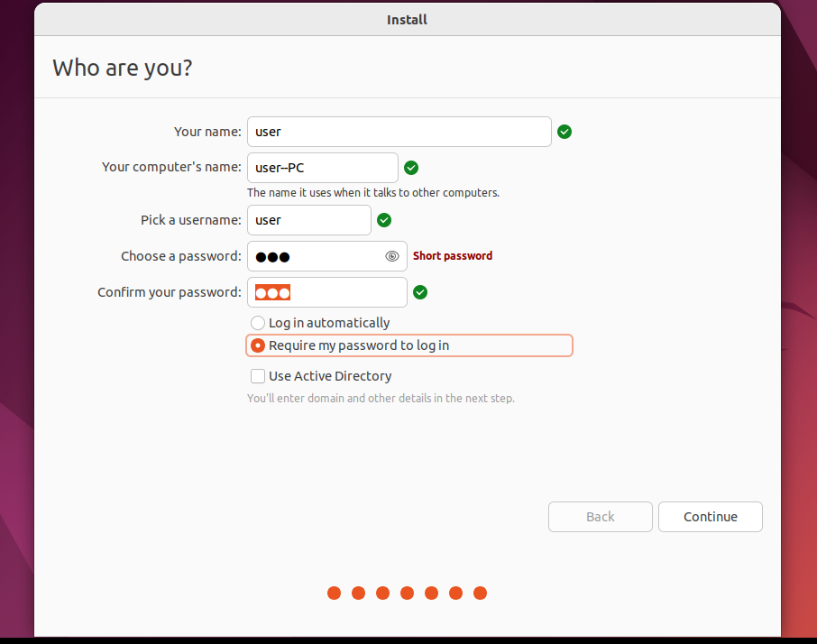Click the middle (fourth) progress dot
817x644 pixels.
[407, 593]
